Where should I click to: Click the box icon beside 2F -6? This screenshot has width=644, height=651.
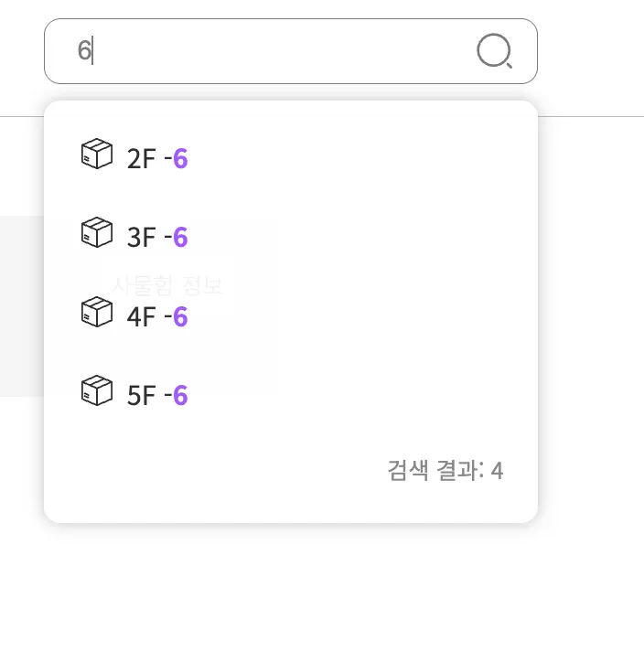[96, 155]
